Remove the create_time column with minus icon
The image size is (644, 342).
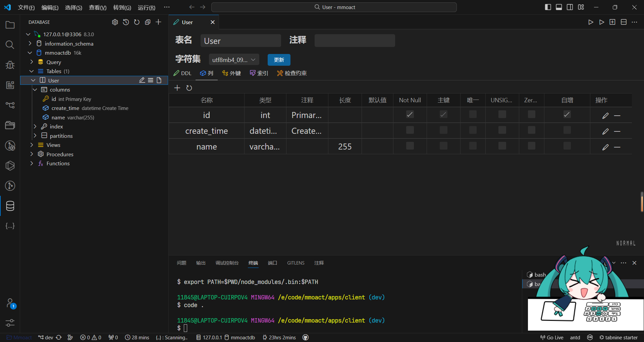[617, 131]
